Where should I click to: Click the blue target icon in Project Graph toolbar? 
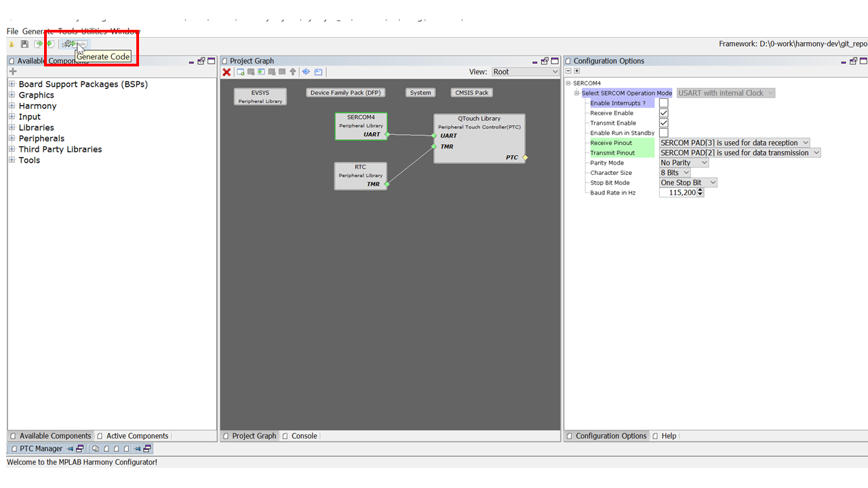coord(306,72)
